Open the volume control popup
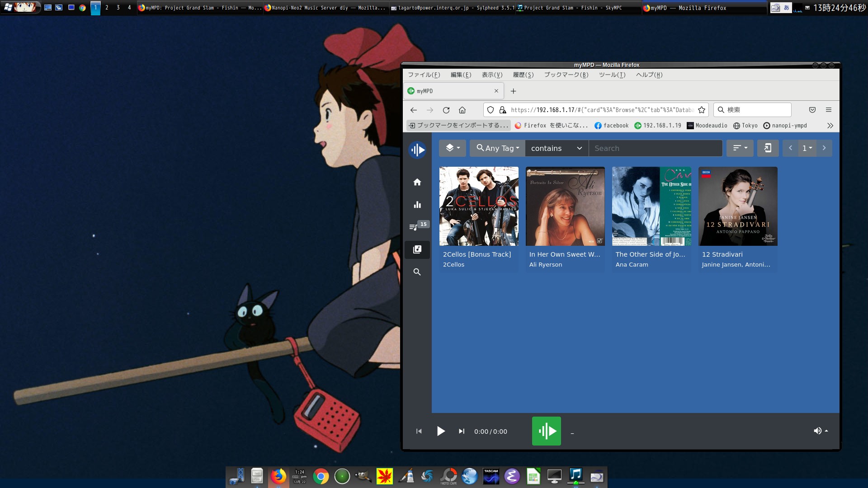Image resolution: width=868 pixels, height=488 pixels. [x=820, y=431]
